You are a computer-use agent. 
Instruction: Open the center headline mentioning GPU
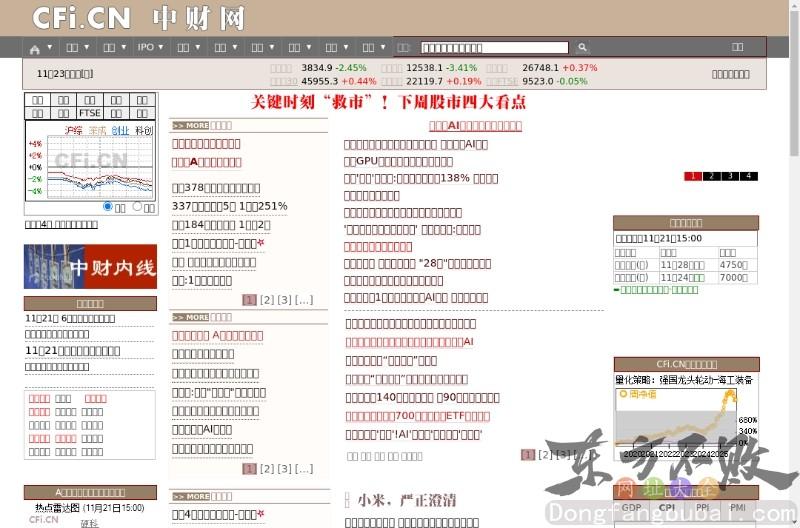(398, 161)
